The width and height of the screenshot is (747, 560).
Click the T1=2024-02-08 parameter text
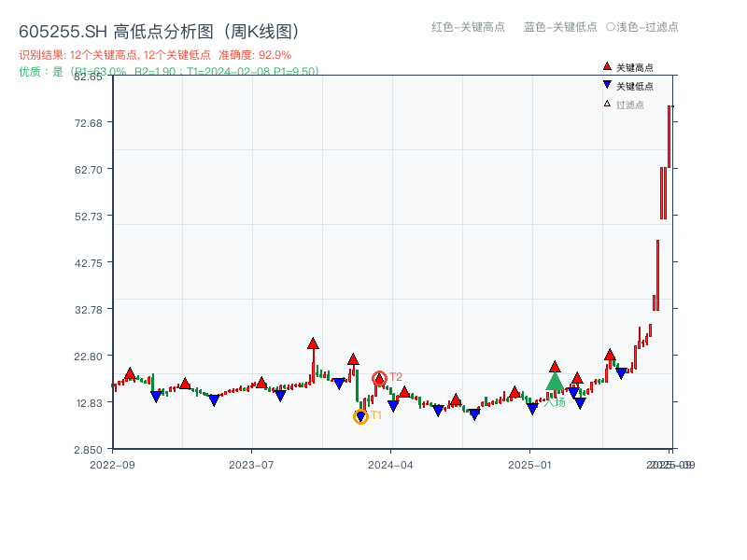229,68
